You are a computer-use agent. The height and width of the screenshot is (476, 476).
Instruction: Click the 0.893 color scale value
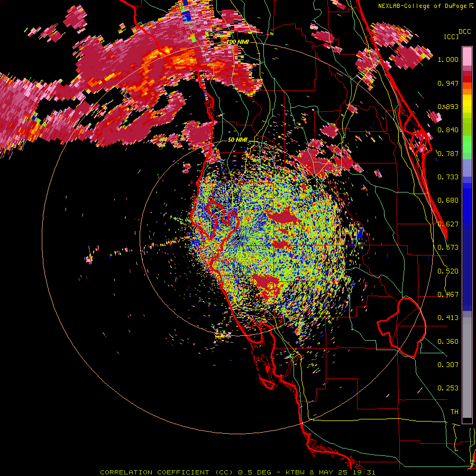click(x=448, y=106)
